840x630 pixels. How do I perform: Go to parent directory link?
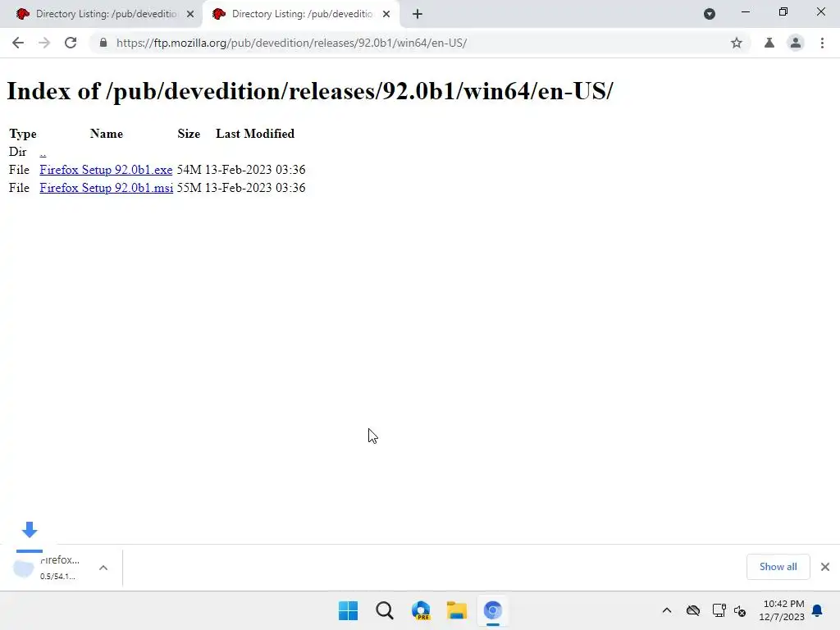pos(43,152)
